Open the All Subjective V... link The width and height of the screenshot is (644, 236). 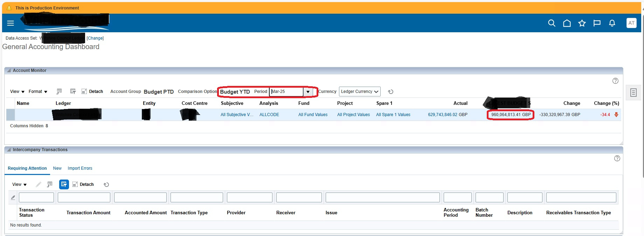237,115
